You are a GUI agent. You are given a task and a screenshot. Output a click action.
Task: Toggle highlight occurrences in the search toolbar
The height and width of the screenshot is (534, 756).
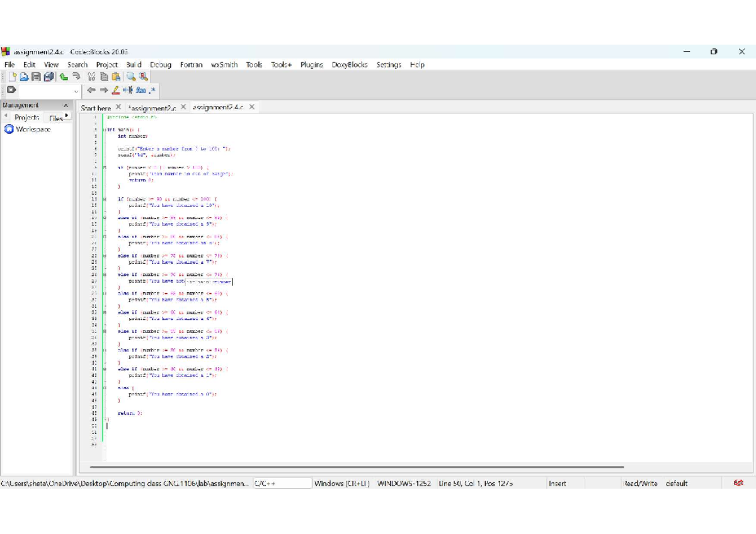coord(115,91)
